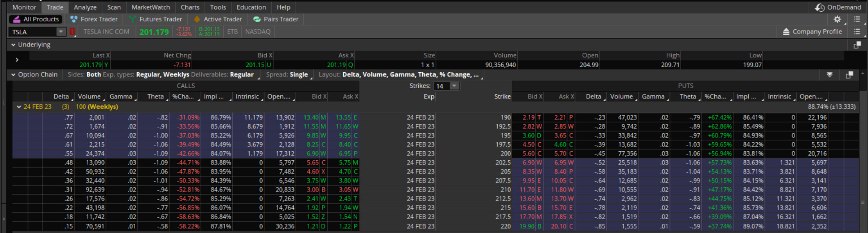
Task: Collapse the Option Chain section
Action: [14, 75]
